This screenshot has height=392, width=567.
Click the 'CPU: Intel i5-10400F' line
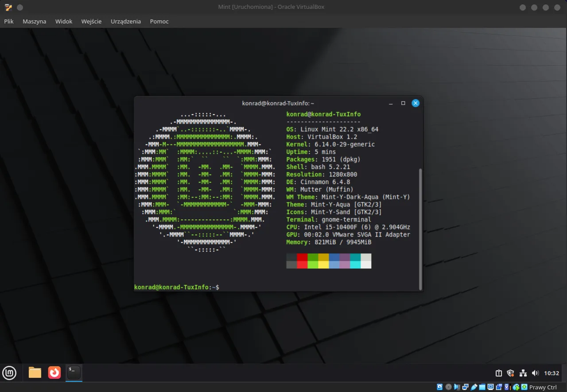tap(348, 227)
